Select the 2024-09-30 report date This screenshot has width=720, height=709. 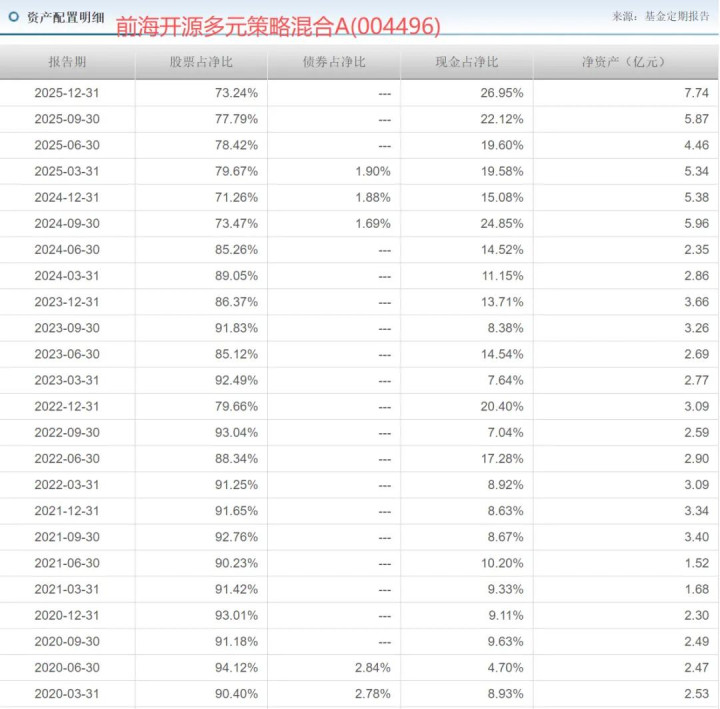[67, 224]
